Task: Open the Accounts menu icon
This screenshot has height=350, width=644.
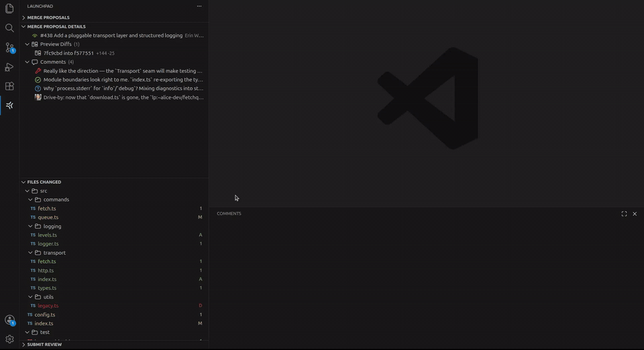Action: pos(9,320)
